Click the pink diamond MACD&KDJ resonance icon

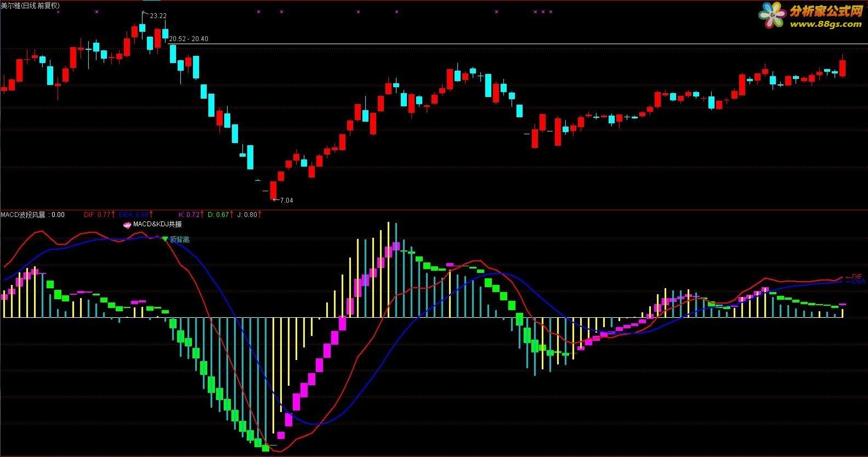coord(127,225)
